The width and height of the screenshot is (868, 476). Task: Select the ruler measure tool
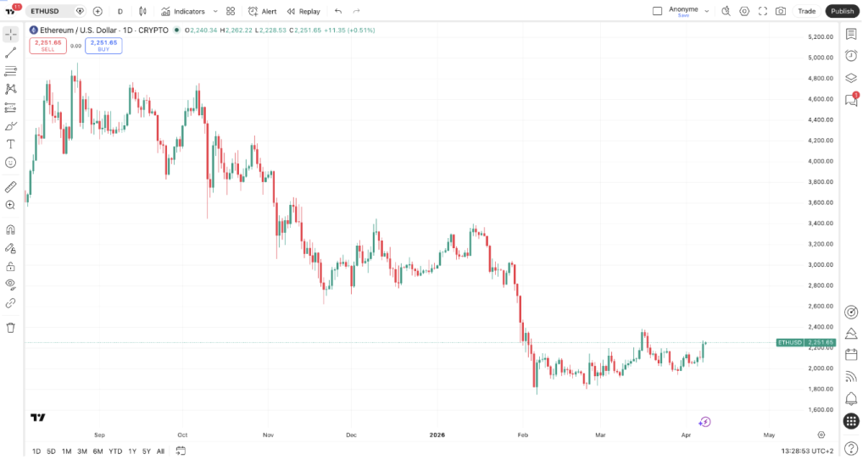(11, 186)
